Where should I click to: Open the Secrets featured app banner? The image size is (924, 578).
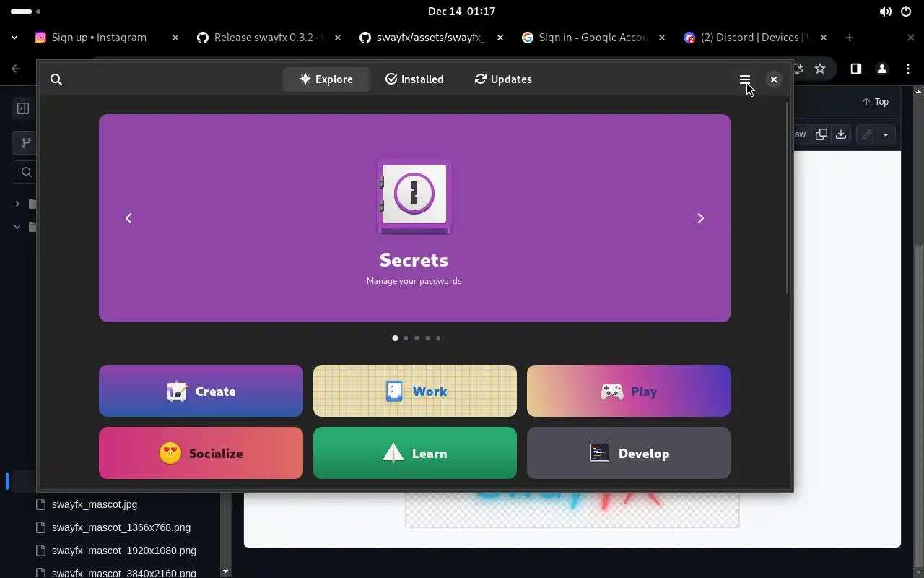(x=414, y=218)
